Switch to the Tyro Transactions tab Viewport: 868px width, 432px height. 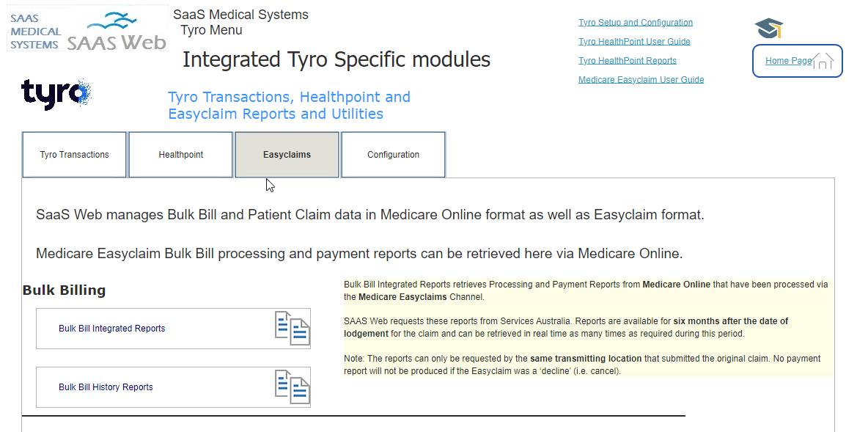(74, 155)
